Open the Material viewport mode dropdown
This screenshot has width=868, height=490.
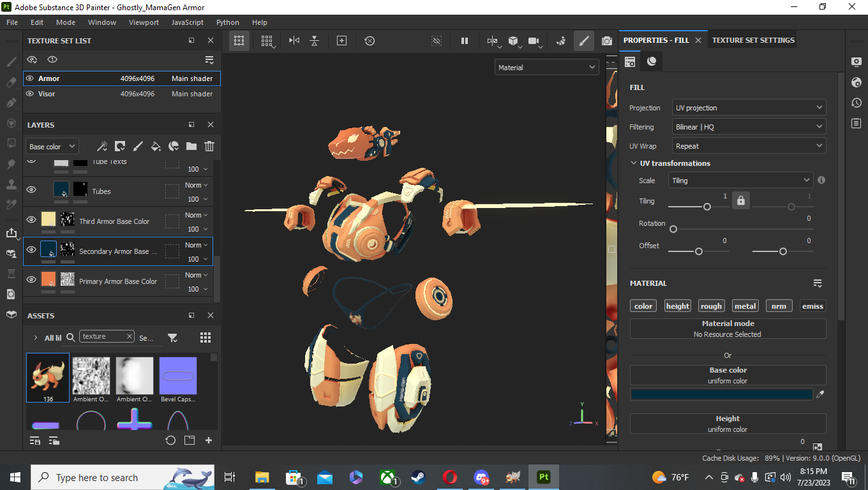tap(546, 68)
